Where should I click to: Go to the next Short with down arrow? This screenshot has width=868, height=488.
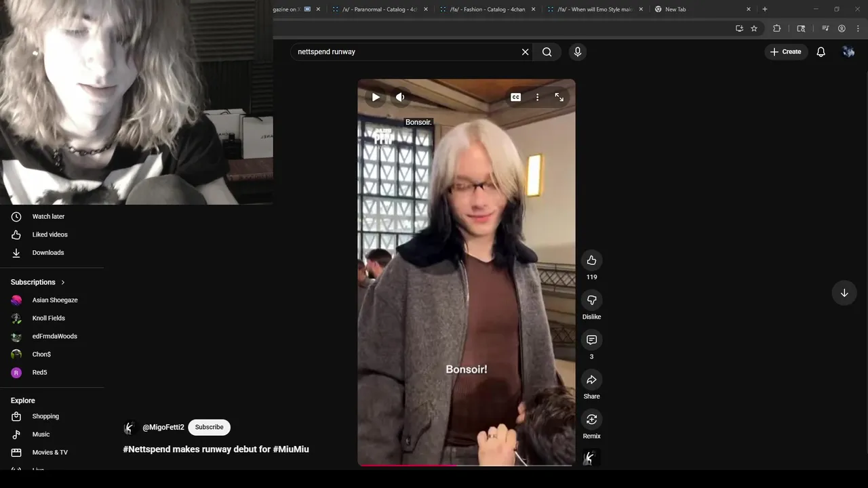[x=844, y=293]
